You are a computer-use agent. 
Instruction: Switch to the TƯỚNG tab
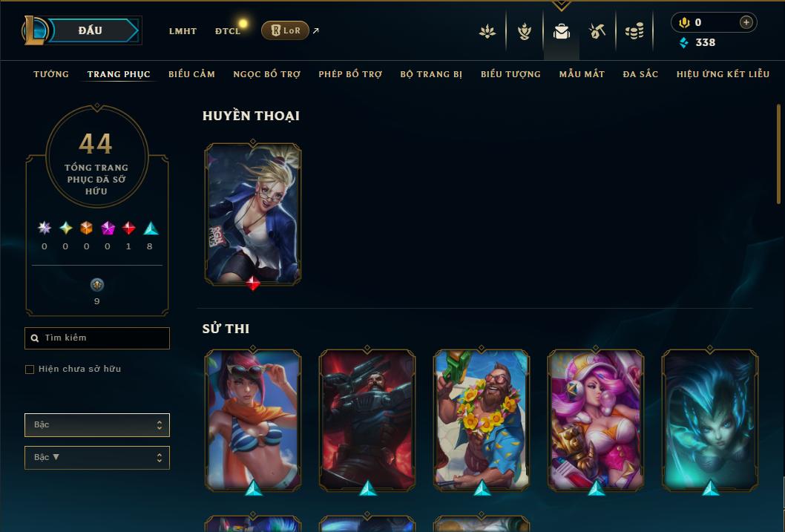point(51,74)
